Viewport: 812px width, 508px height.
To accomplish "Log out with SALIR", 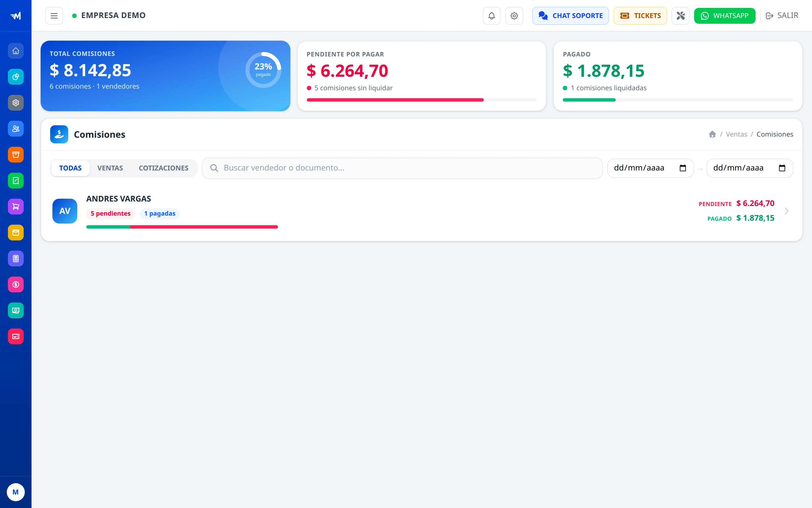I will point(782,16).
